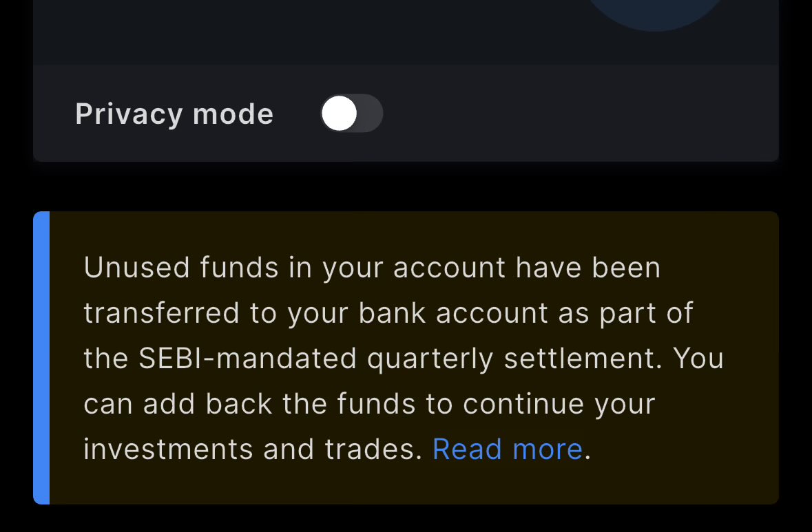Open the Read more link
Screen dimensions: 812x532
[x=508, y=449]
